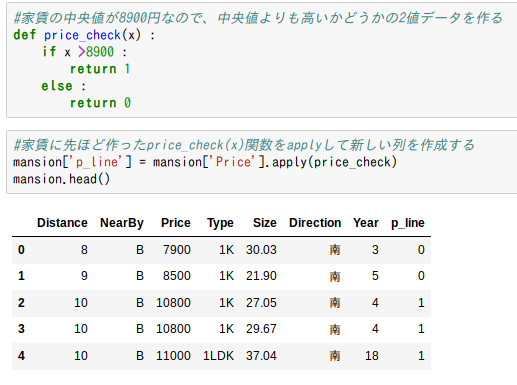Click the Year value 5 in row 1
517x385 pixels.
point(375,276)
